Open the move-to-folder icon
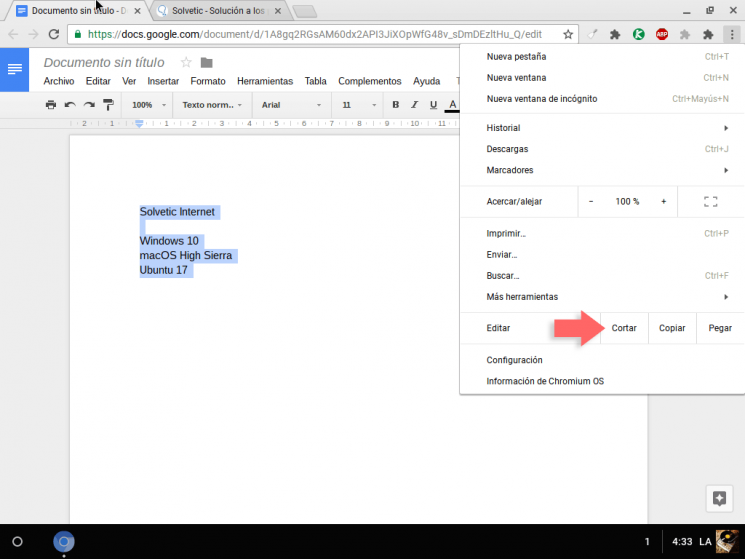Image resolution: width=745 pixels, height=559 pixels. [207, 62]
